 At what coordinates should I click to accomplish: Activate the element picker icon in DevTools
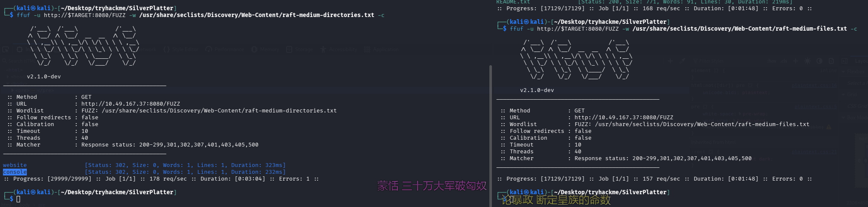coord(5,49)
